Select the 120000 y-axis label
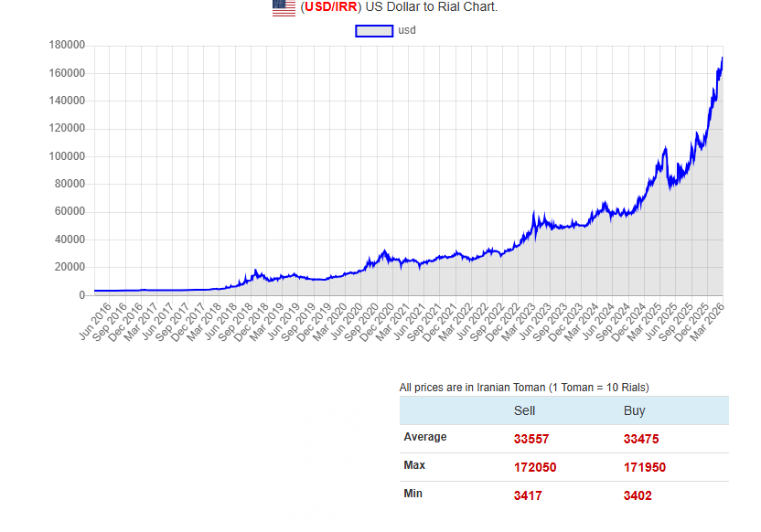Screen dimensions: 761x532 click(67, 129)
